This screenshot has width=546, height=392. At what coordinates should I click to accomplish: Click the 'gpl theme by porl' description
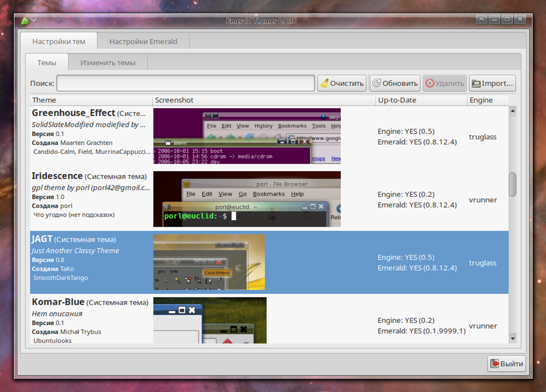tap(91, 188)
